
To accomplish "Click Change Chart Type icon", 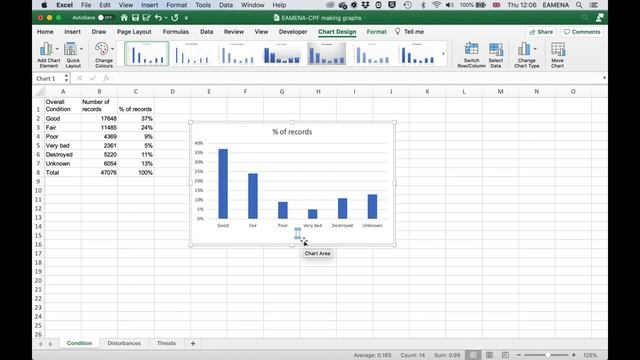I will pyautogui.click(x=524, y=49).
